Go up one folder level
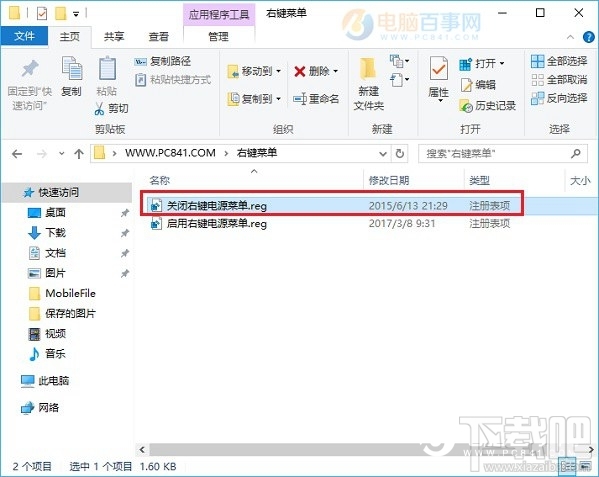Screen dimensions: 599x477 click(79, 154)
